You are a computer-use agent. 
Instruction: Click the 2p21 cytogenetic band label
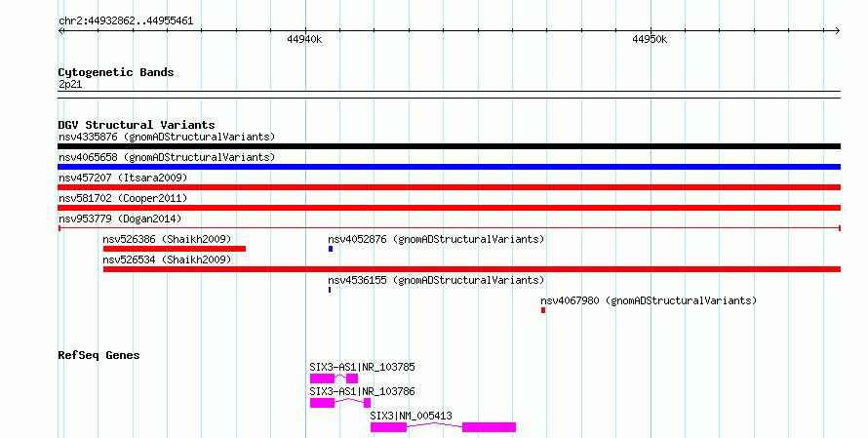point(70,85)
